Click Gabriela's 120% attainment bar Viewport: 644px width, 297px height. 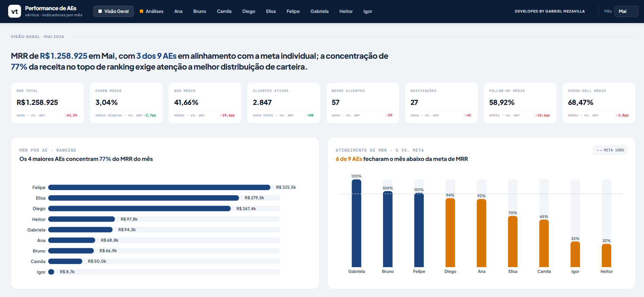pyautogui.click(x=357, y=223)
